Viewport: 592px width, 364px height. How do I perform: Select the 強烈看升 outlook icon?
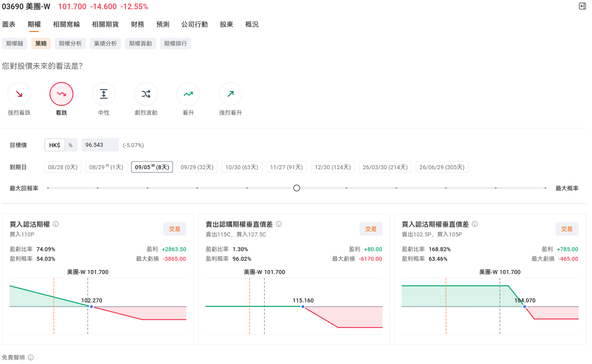231,94
